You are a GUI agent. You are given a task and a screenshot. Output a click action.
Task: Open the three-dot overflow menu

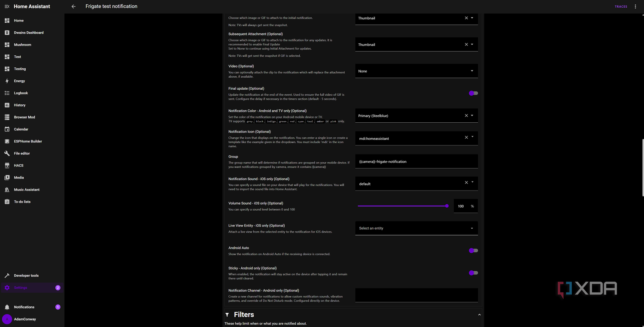pyautogui.click(x=635, y=6)
